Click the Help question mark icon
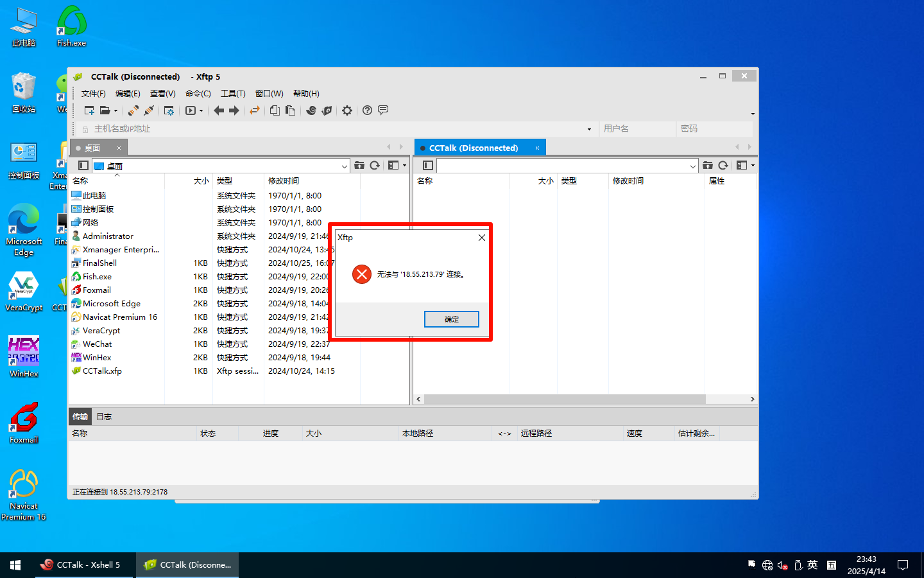The height and width of the screenshot is (578, 924). pyautogui.click(x=367, y=110)
